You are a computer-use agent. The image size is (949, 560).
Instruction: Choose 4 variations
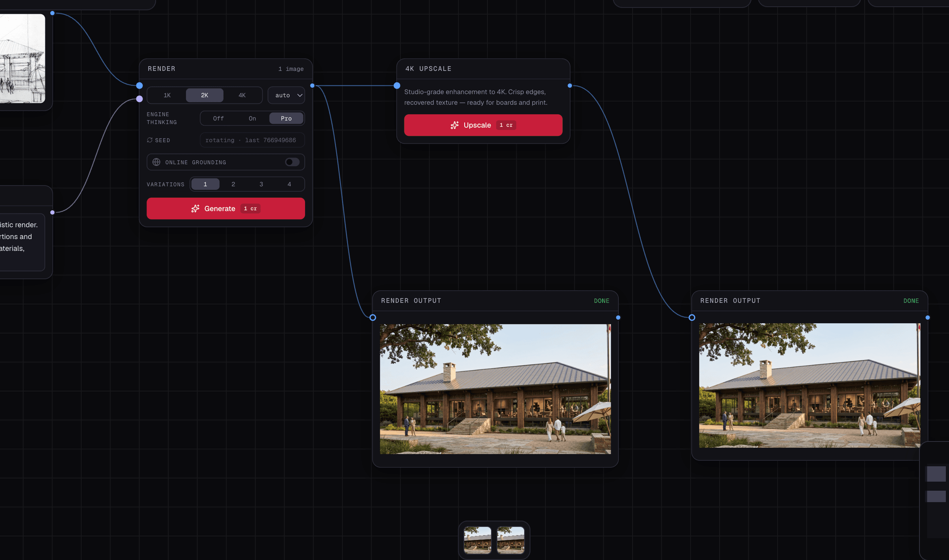[x=289, y=184]
